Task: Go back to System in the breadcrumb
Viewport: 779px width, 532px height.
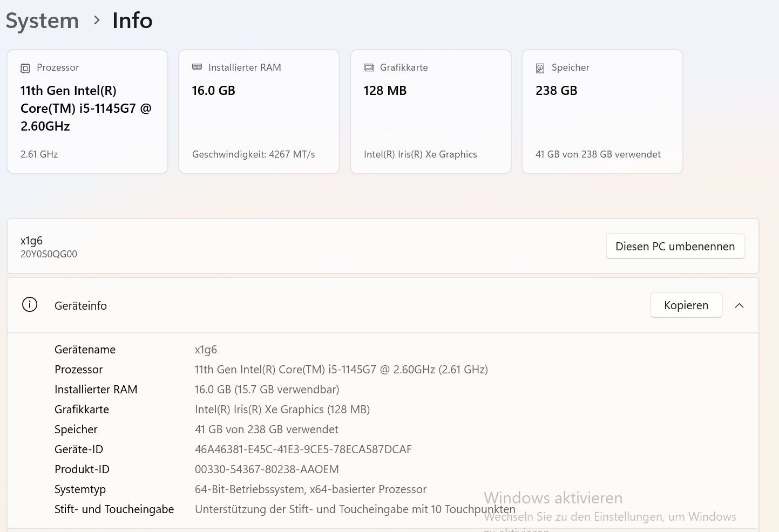Action: 42,21
